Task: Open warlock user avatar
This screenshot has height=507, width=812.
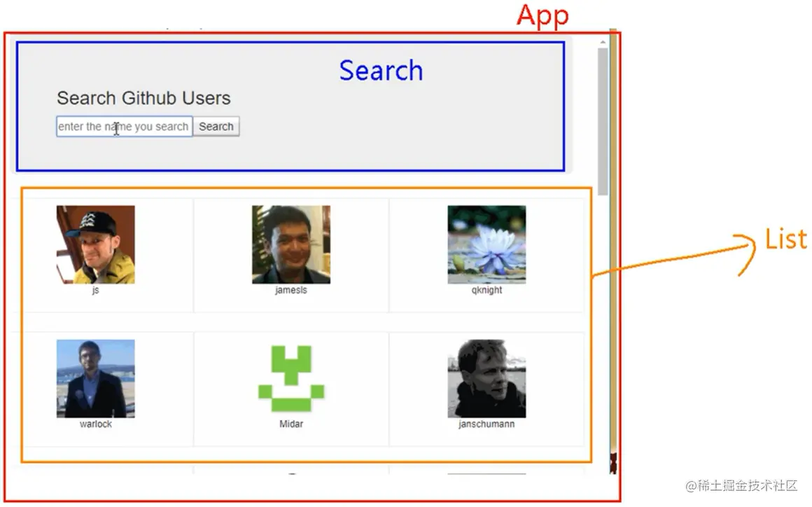Action: tap(96, 379)
